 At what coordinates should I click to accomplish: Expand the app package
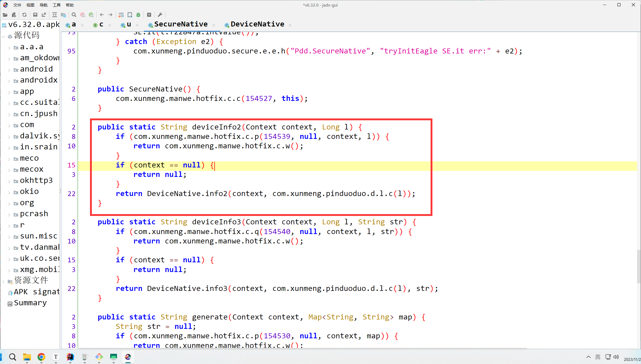(x=9, y=92)
